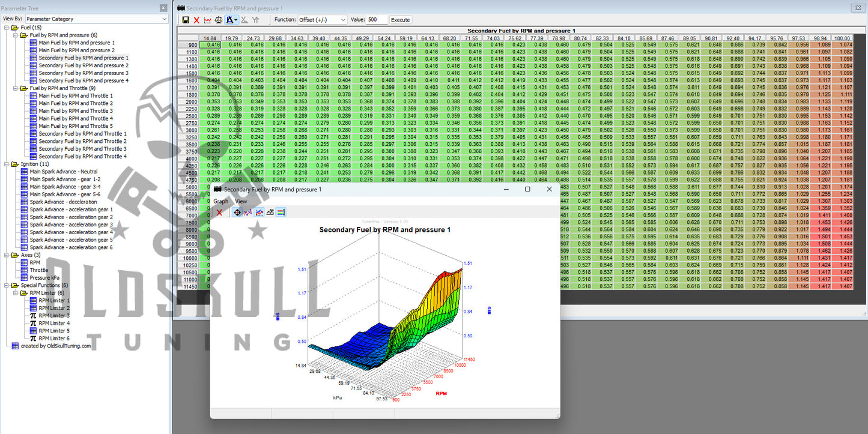Collapse the Ignition (11) tree folder
Screen dimensions: 868x434
tap(7, 164)
